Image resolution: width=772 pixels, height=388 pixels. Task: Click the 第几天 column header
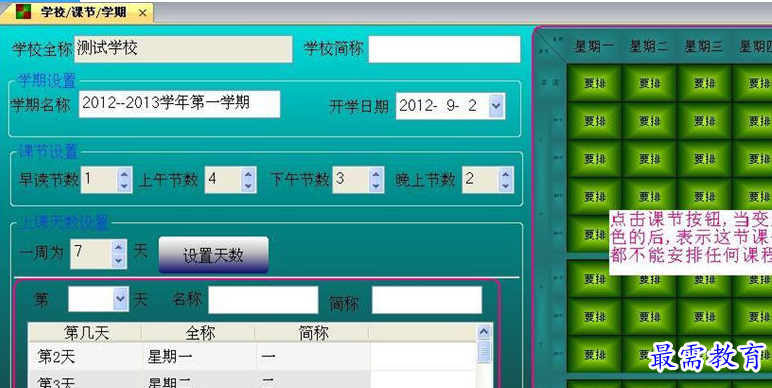coord(85,333)
